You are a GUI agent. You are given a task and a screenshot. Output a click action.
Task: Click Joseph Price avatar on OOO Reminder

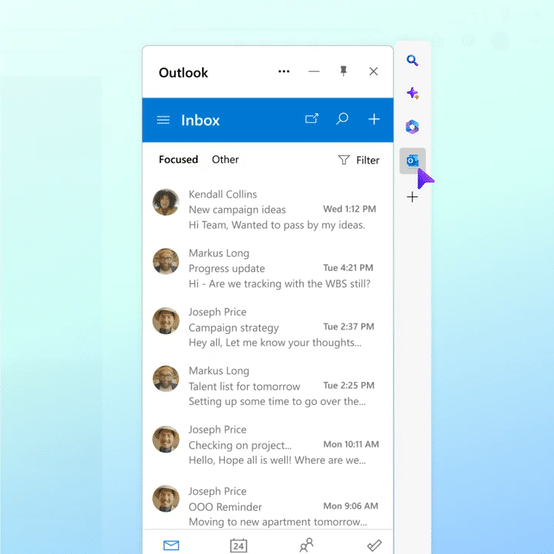(x=166, y=498)
